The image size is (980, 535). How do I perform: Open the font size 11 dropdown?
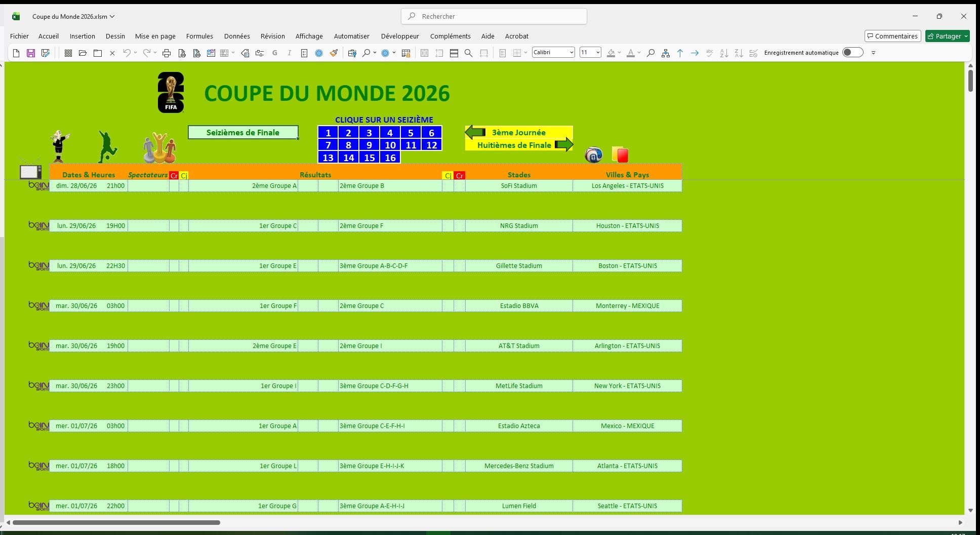[x=598, y=53]
